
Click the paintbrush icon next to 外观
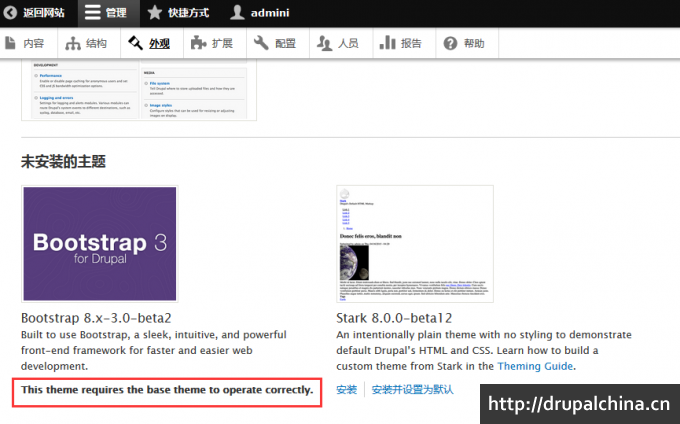[x=135, y=43]
